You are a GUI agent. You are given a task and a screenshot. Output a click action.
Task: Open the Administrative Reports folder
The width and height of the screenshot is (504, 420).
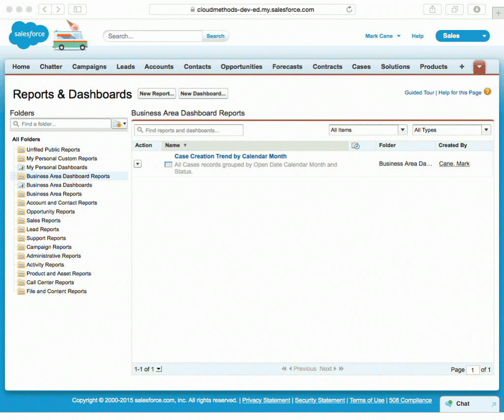[x=54, y=256]
